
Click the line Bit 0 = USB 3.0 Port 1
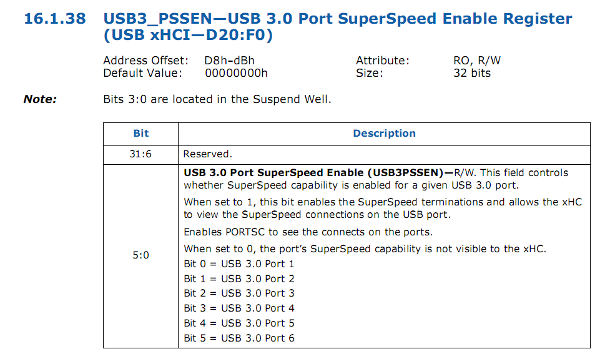click(239, 264)
